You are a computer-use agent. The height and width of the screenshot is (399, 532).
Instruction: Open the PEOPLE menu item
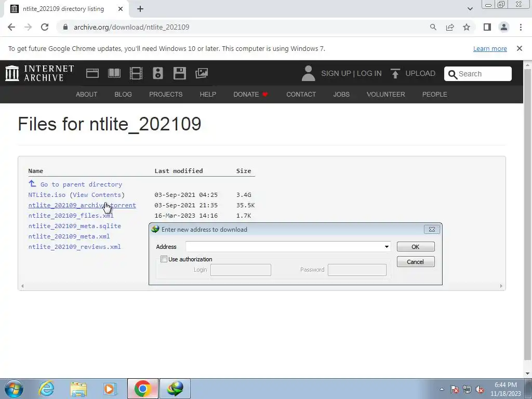435,95
